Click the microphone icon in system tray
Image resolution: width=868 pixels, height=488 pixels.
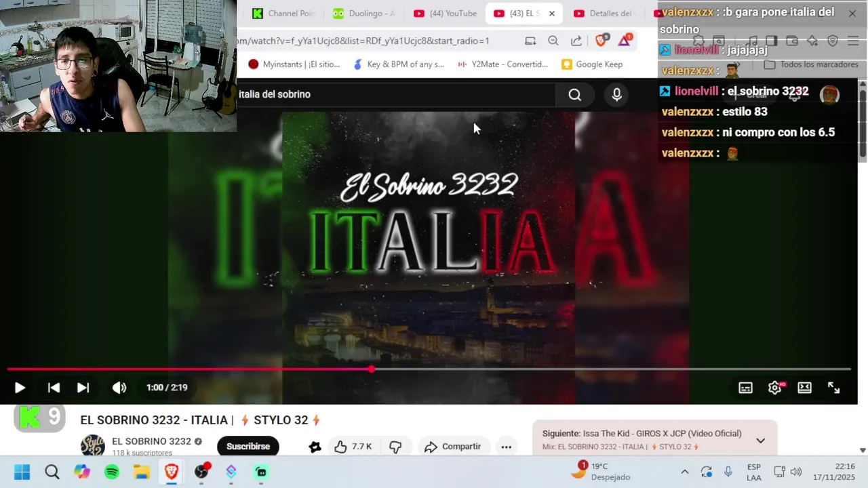(728, 472)
